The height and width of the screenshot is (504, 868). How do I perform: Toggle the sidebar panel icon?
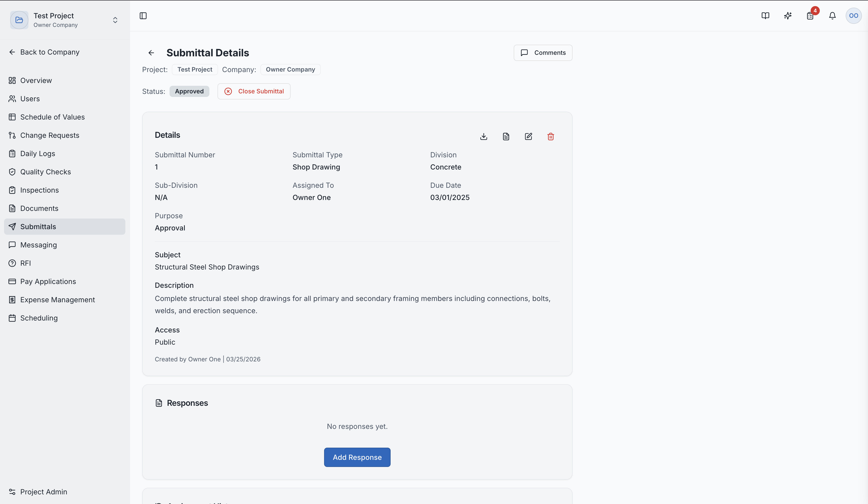click(143, 16)
